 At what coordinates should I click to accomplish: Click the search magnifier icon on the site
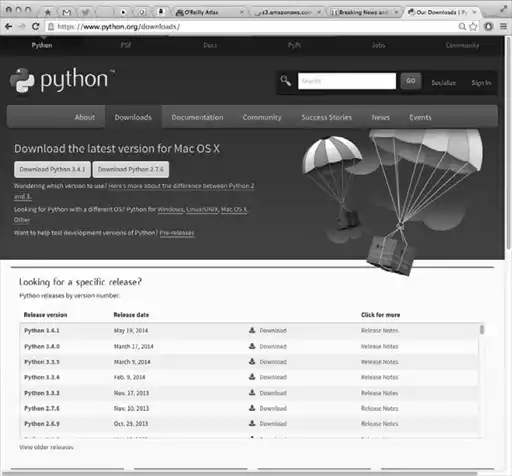pos(286,81)
